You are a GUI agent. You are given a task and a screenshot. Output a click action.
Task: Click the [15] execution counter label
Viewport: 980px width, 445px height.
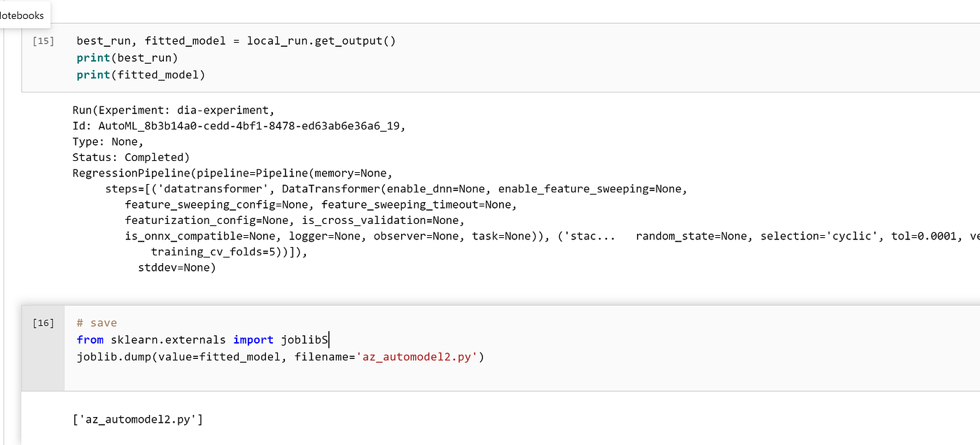43,41
